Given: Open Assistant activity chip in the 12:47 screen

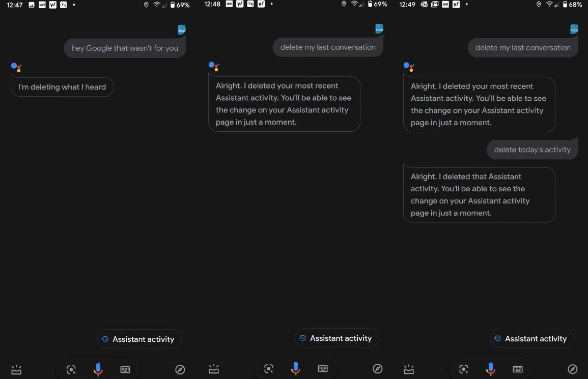Looking at the screenshot, I should point(139,339).
